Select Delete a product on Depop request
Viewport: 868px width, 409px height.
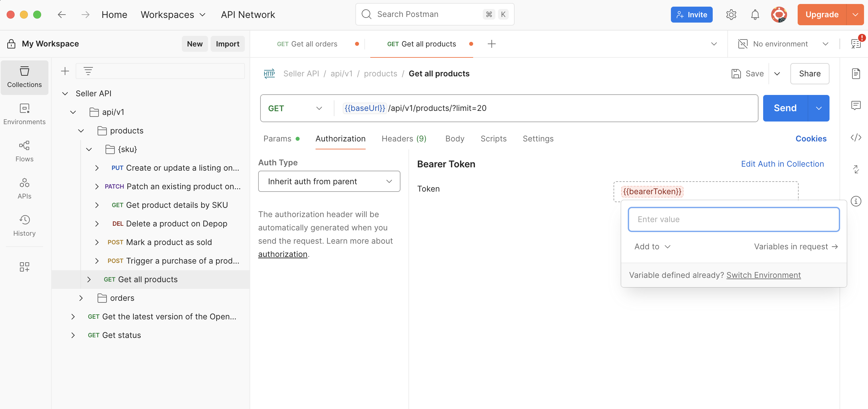point(170,223)
